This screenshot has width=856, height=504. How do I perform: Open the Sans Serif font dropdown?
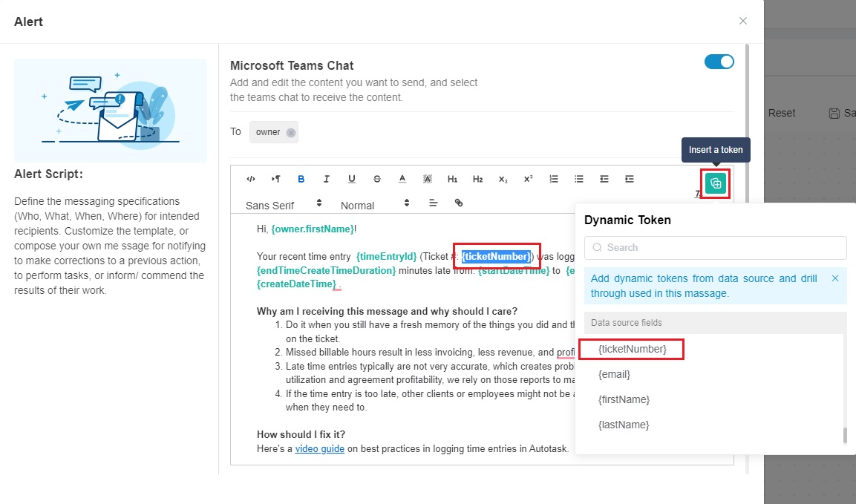pos(284,204)
